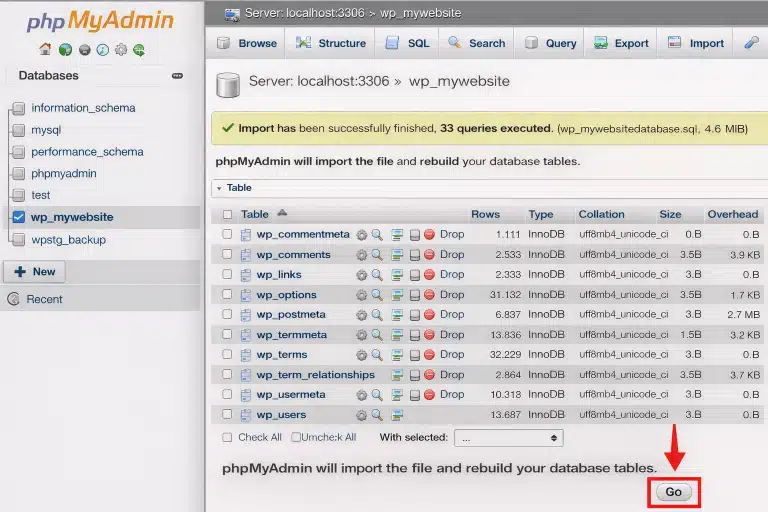
Task: Tick the checkbox for wp_commentmeta
Action: coord(227,234)
